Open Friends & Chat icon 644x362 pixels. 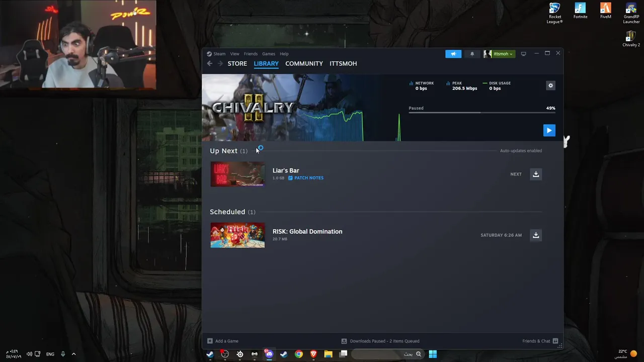pyautogui.click(x=555, y=341)
